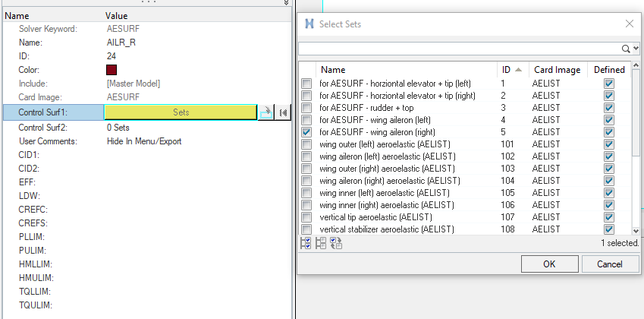Close the Select Sets dialog

(x=629, y=24)
